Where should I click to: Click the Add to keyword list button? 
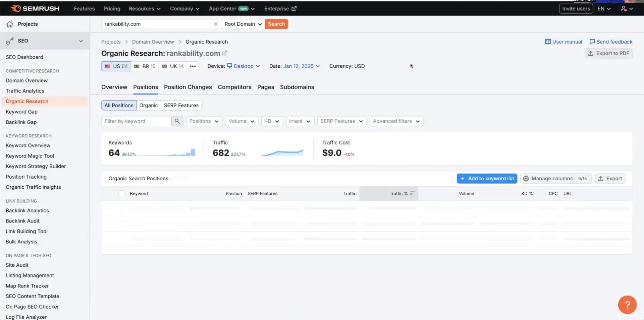click(487, 178)
